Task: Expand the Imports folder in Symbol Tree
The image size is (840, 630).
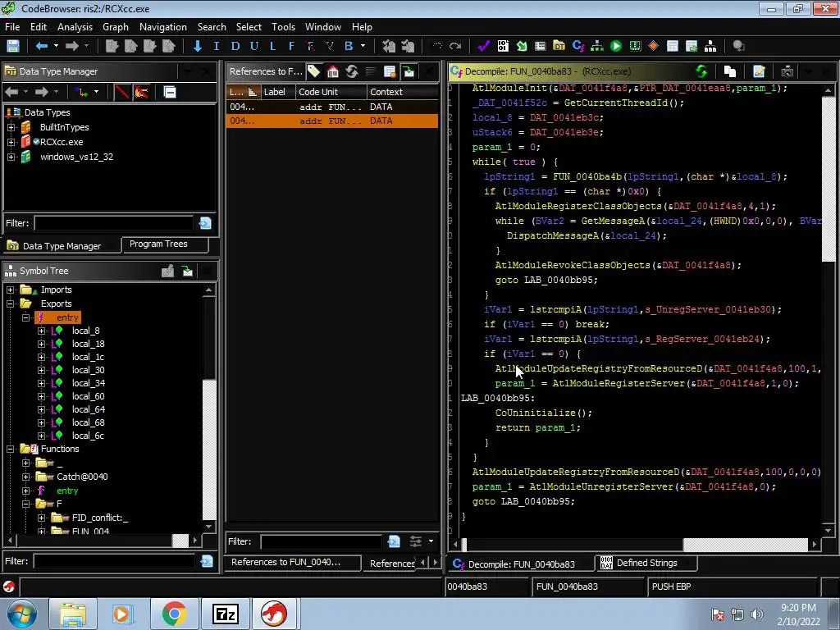Action: point(10,290)
